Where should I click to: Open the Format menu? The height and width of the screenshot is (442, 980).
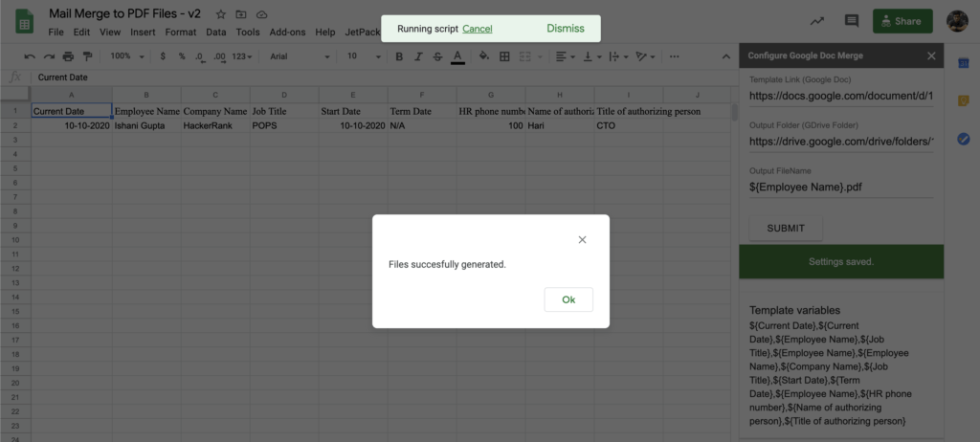click(x=181, y=32)
